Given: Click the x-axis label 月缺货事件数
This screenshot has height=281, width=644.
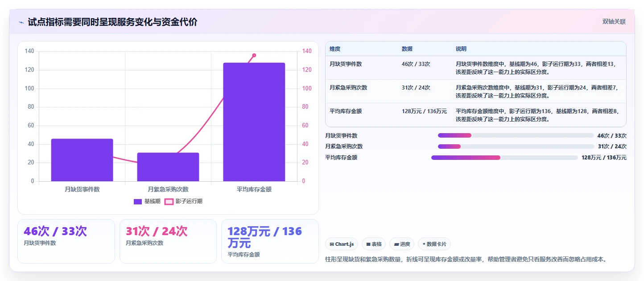Looking at the screenshot, I should (x=82, y=189).
